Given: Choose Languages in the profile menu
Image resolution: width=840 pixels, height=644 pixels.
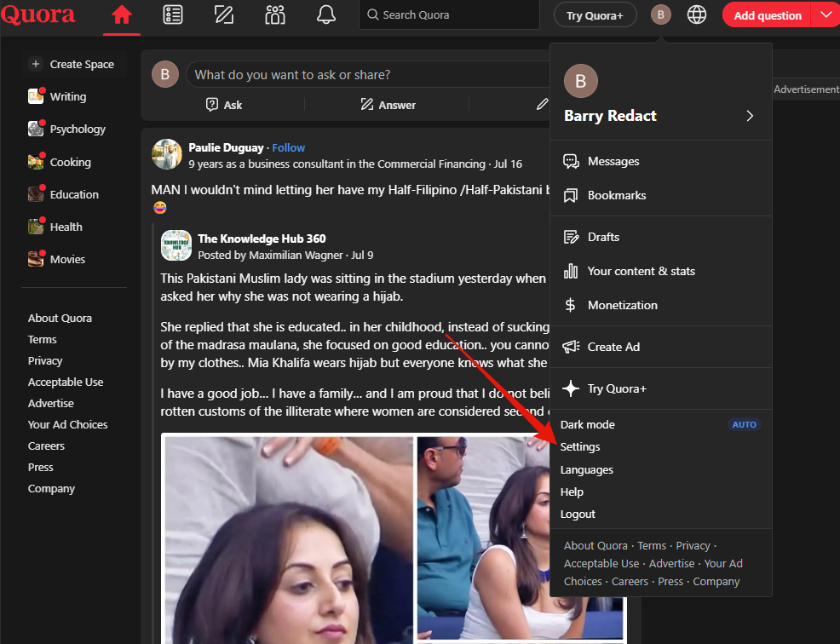Looking at the screenshot, I should [587, 470].
